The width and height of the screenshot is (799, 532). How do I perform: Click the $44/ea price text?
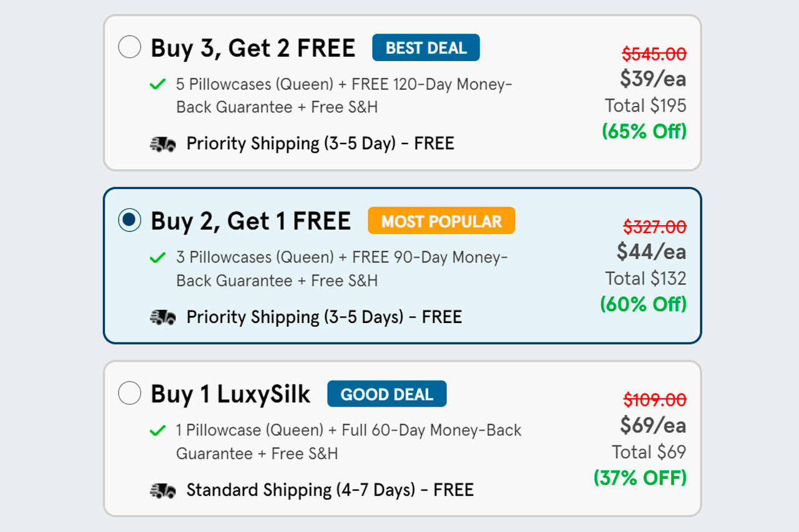652,252
